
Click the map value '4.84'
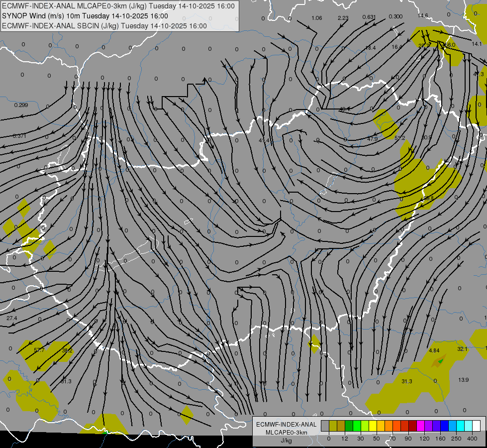pyautogui.click(x=434, y=351)
